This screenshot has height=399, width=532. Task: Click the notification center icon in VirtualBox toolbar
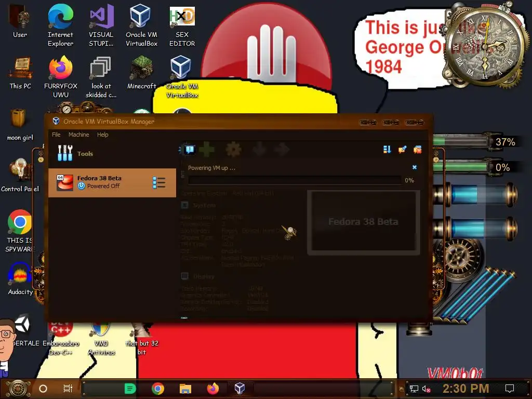coord(189,149)
